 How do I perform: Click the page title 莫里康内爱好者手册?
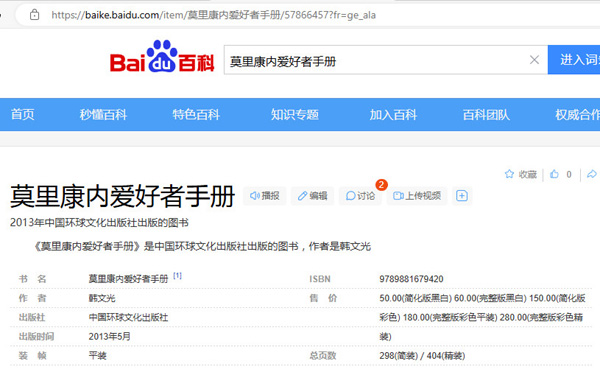[122, 196]
